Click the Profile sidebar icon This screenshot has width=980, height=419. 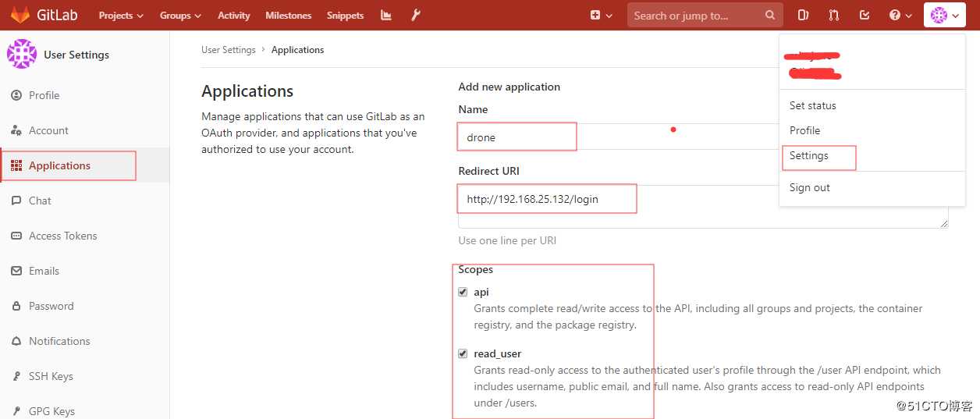[16, 95]
